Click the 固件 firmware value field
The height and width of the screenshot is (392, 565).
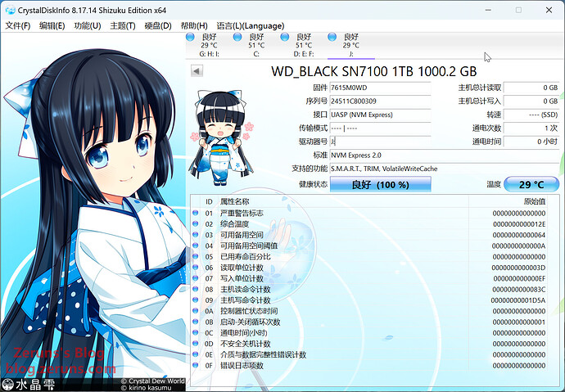coord(389,87)
